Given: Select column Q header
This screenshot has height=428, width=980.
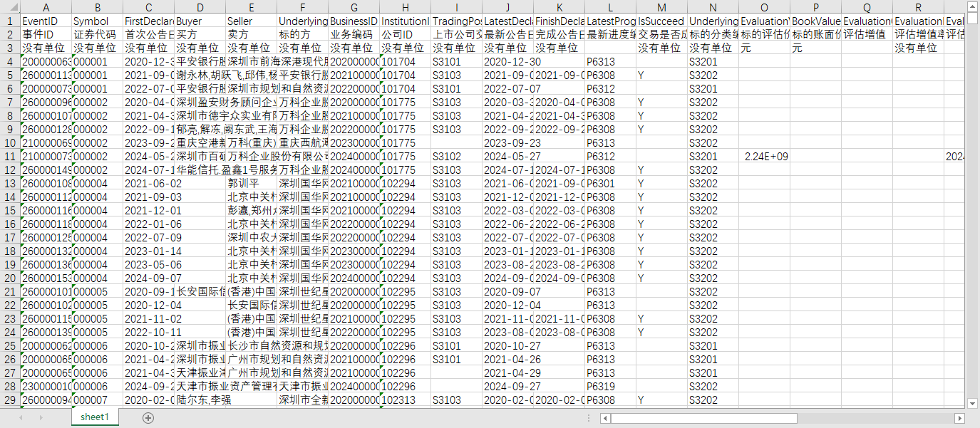Looking at the screenshot, I should (x=867, y=7).
